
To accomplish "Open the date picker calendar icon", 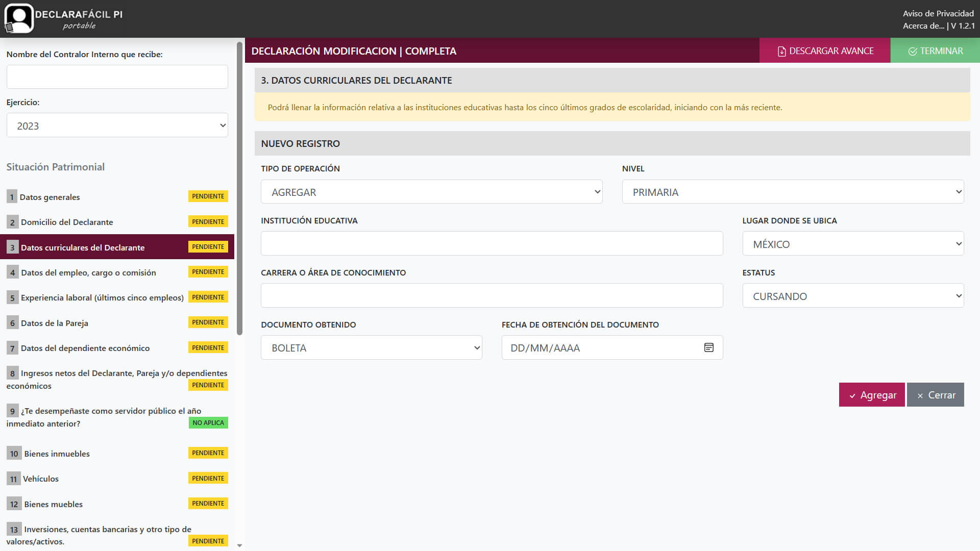I will click(x=708, y=347).
